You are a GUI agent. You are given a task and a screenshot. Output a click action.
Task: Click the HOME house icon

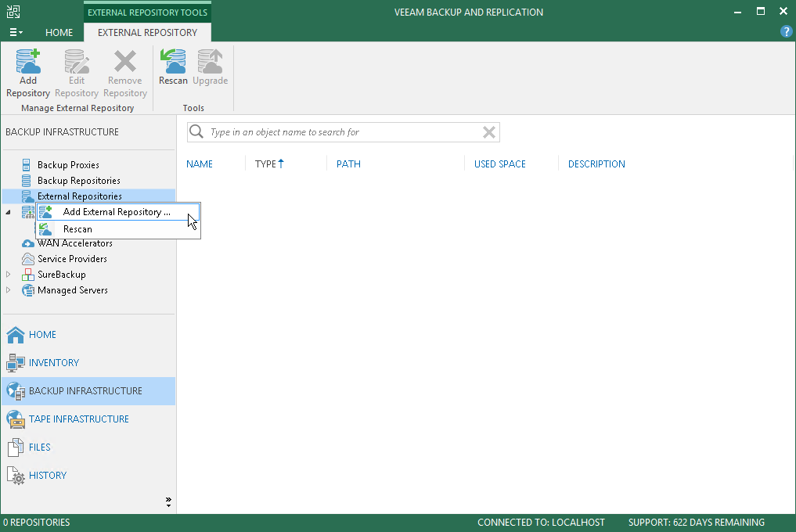[15, 335]
